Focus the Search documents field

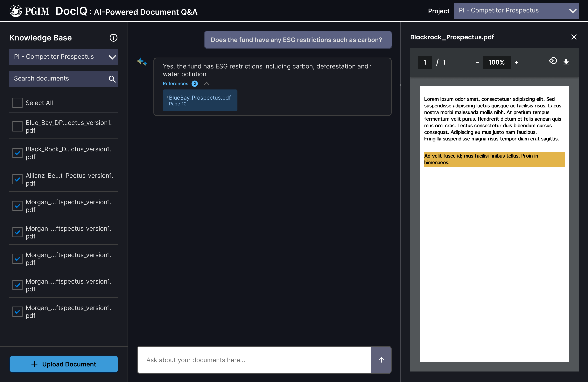(64, 79)
